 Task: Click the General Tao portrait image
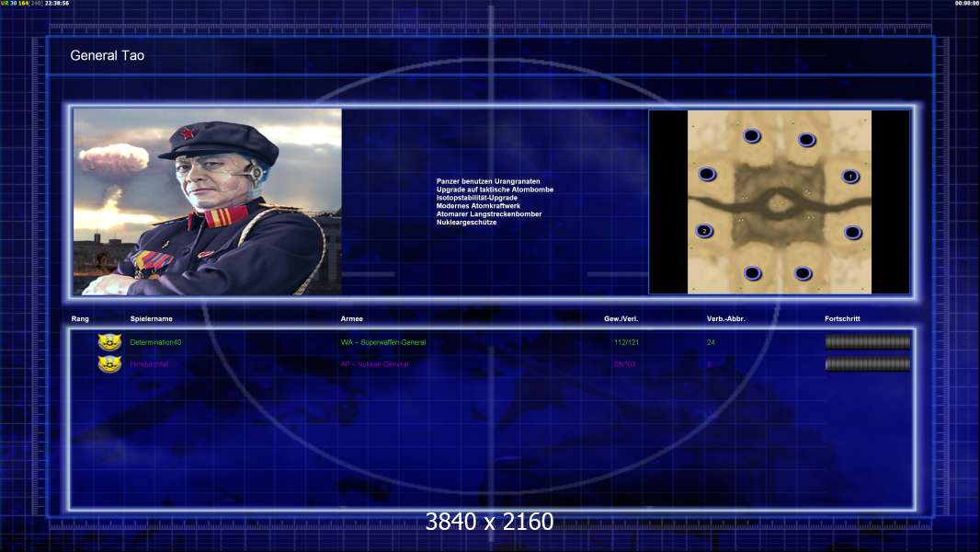click(208, 201)
